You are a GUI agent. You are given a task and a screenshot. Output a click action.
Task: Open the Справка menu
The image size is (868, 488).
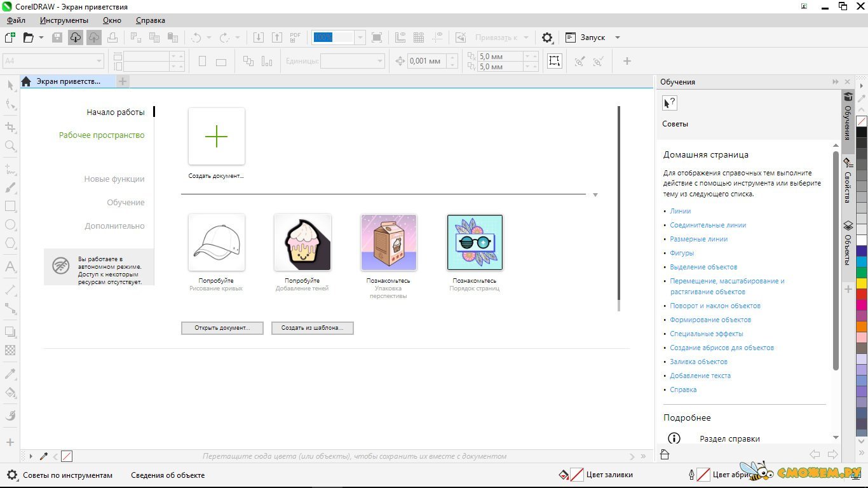click(150, 20)
